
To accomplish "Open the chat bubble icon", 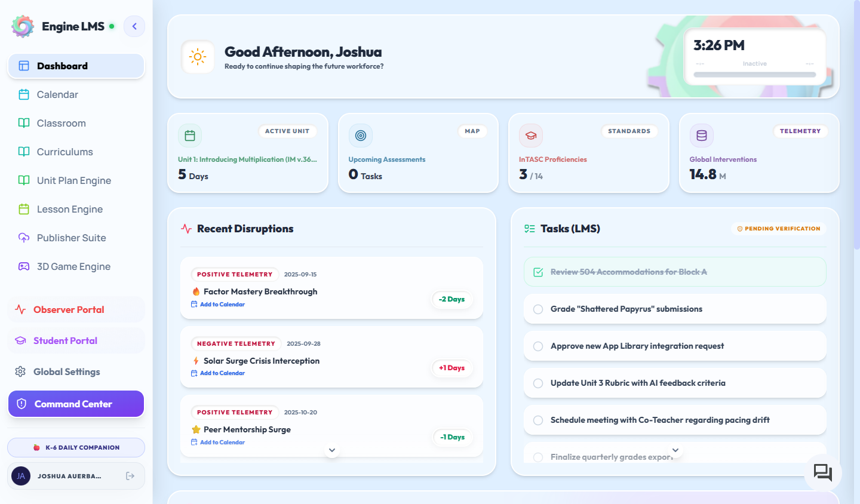I will 823,473.
